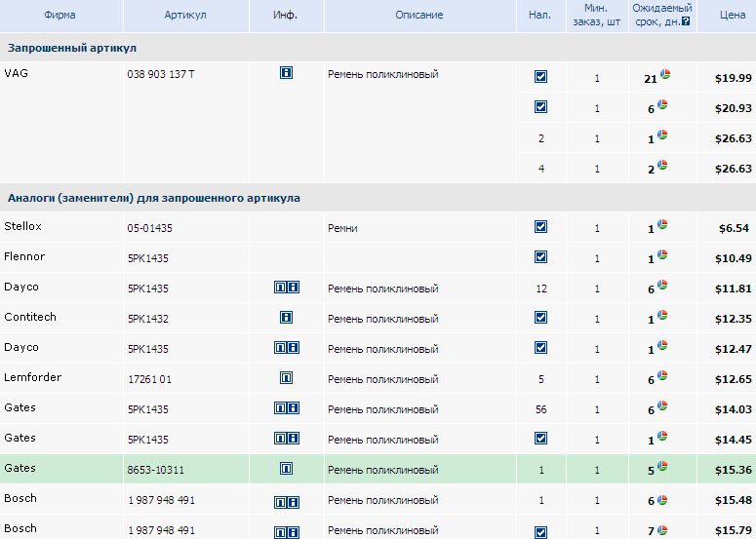
Task: Click price $6.54 for Stellox
Action: pyautogui.click(x=735, y=228)
